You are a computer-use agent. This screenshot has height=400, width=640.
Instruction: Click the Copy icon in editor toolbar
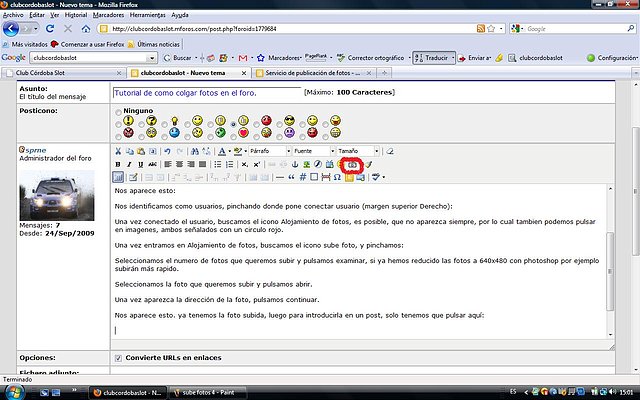(x=129, y=151)
